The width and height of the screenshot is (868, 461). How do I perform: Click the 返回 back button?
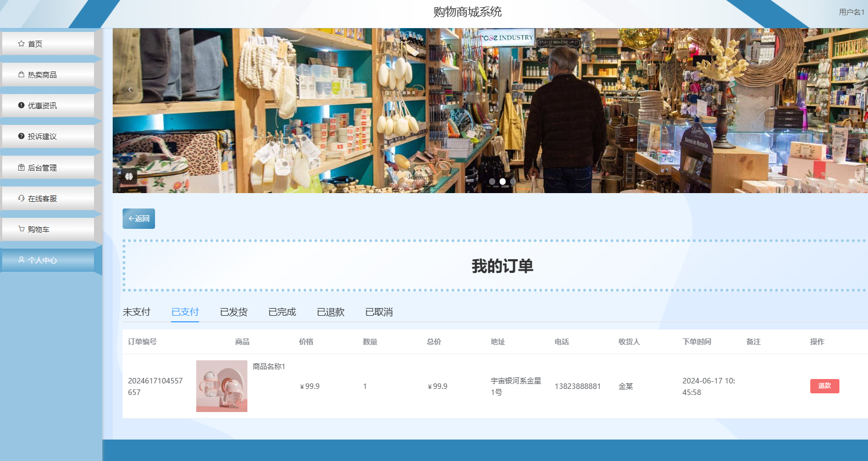click(139, 218)
